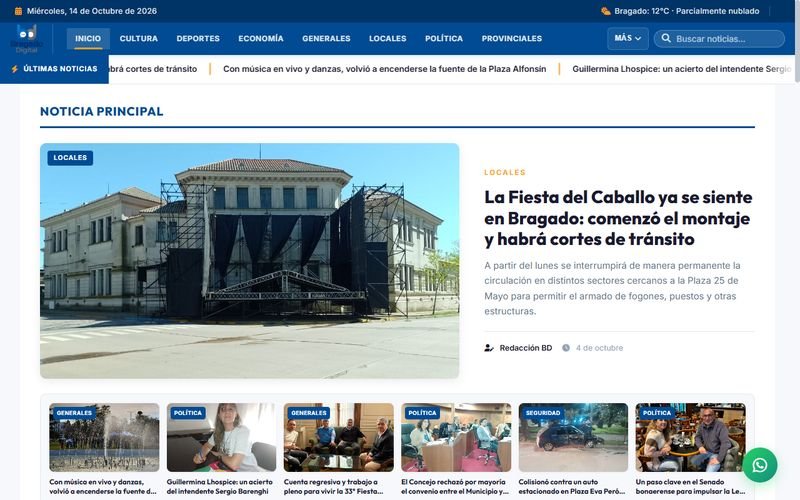800x500 pixels.
Task: Click LOCALES badge on main photo
Action: 70,158
